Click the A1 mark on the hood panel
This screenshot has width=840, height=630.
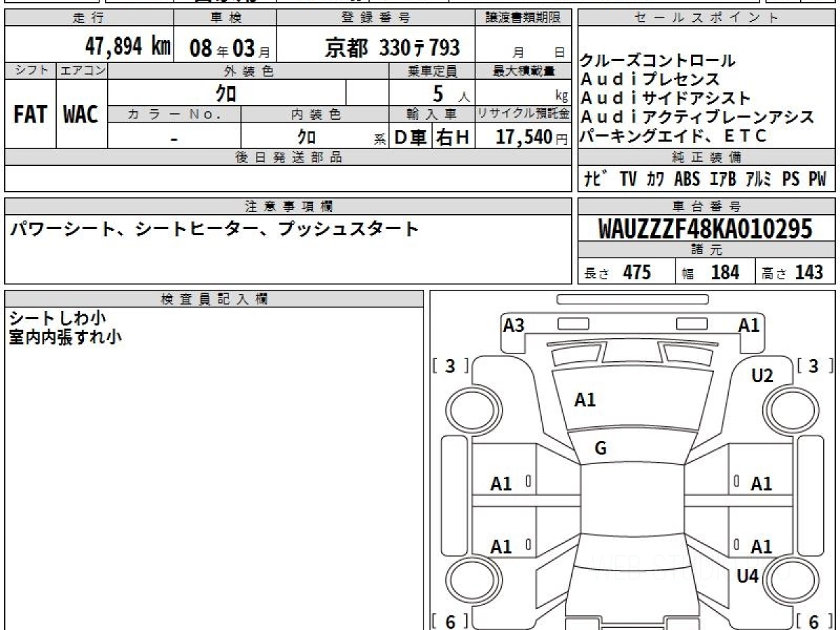[585, 400]
